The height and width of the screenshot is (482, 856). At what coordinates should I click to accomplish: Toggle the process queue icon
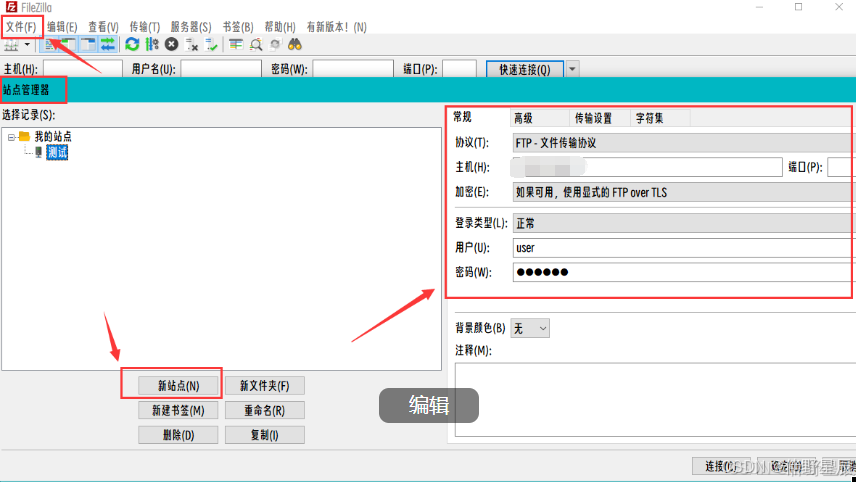click(152, 45)
